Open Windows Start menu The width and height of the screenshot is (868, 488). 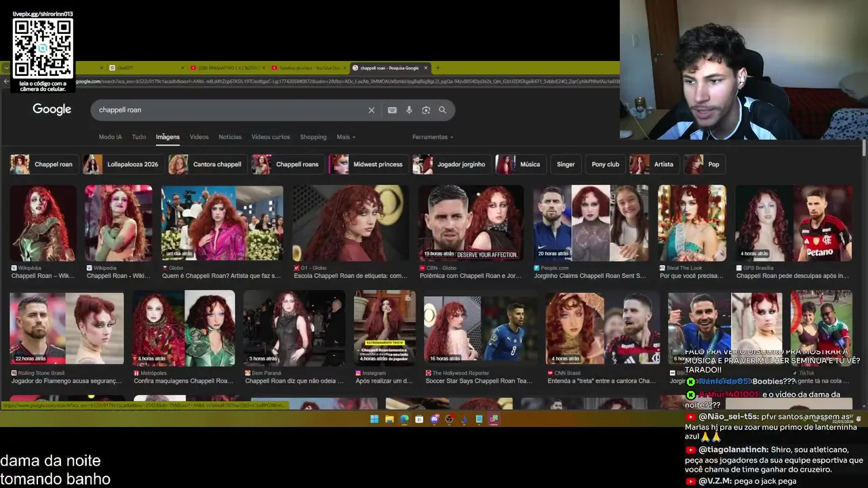click(374, 419)
